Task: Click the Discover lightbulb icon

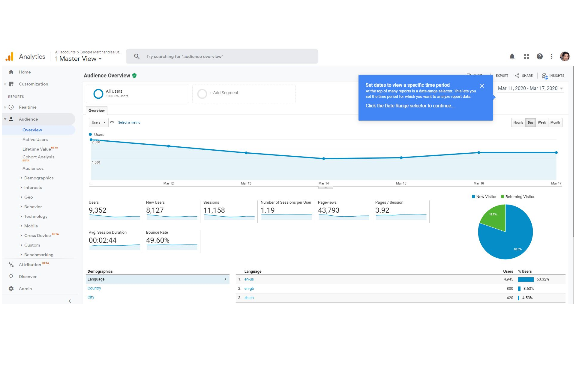Action: 11,276
